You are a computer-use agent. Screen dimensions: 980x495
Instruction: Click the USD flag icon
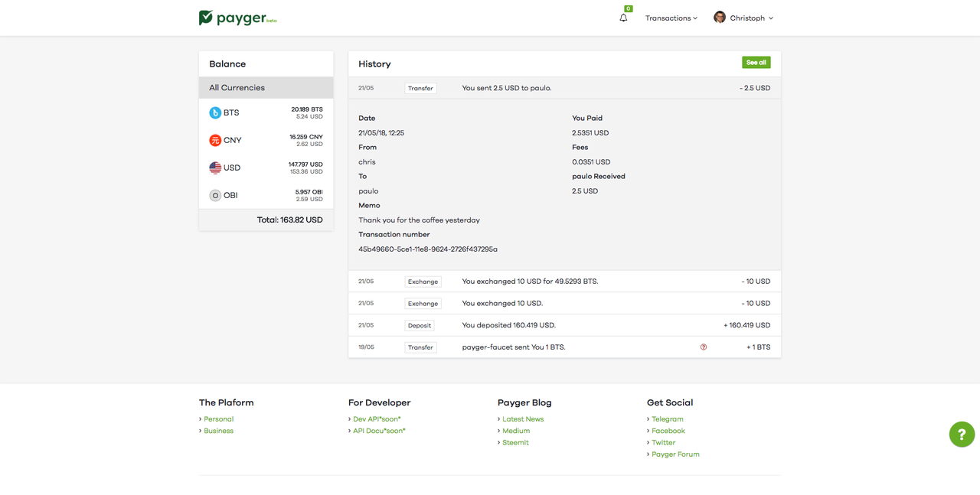coord(215,168)
